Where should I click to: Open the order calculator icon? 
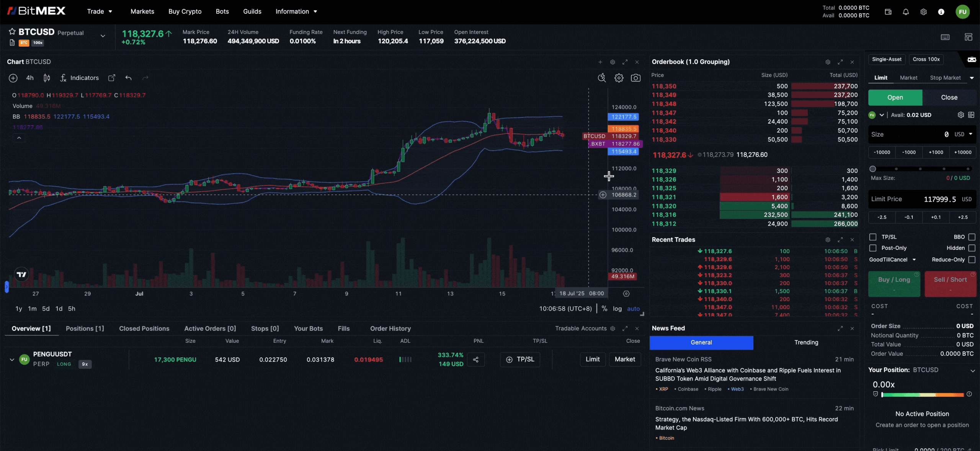pos(971,115)
